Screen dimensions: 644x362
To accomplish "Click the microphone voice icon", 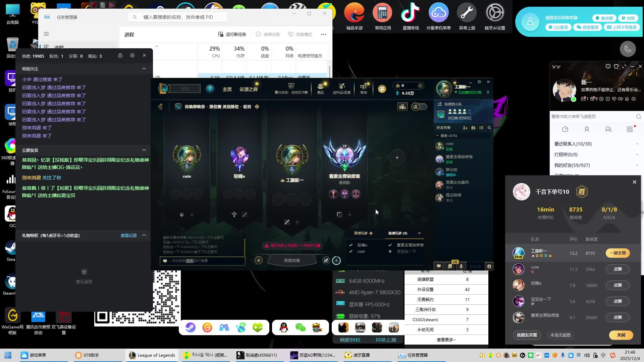I will 461,266.
